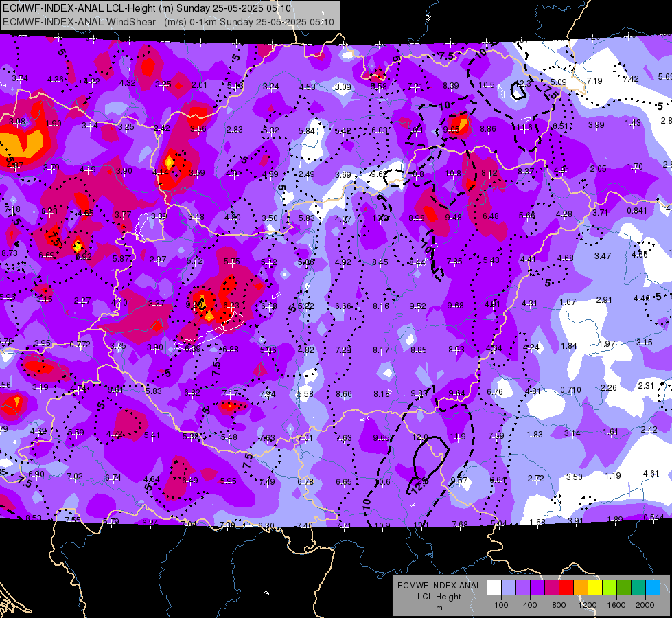Click the wind shear value 0.841
672x618 pixels.
pyautogui.click(x=637, y=210)
